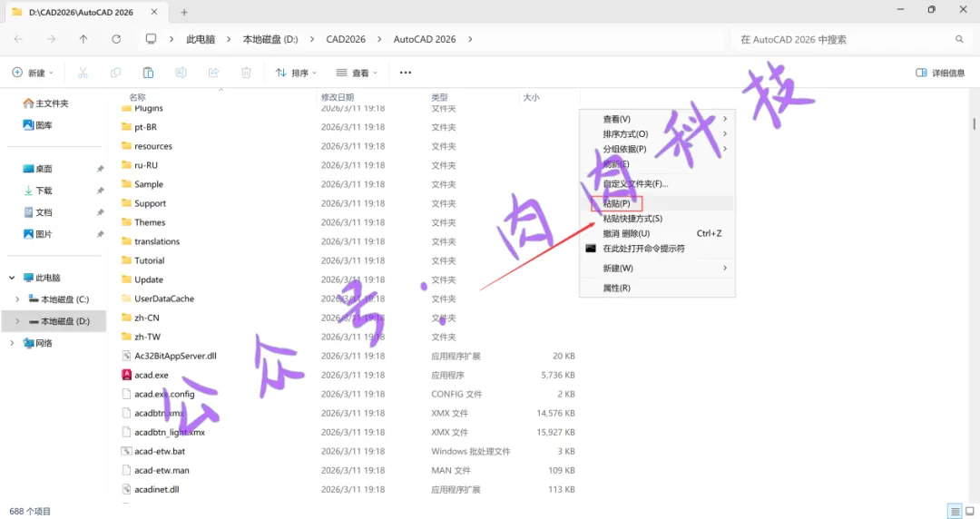Choose 分组依据(P) in context menu
The width and height of the screenshot is (980, 519).
click(x=658, y=149)
